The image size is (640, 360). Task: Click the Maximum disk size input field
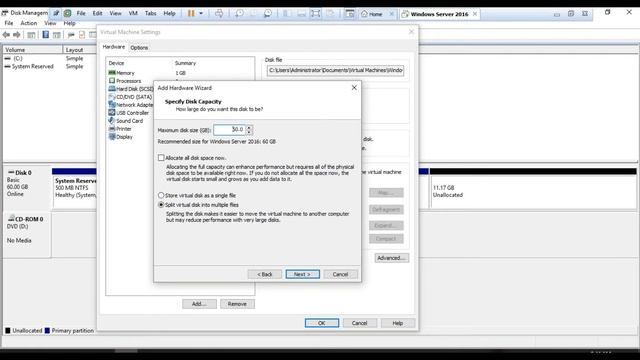(x=229, y=130)
